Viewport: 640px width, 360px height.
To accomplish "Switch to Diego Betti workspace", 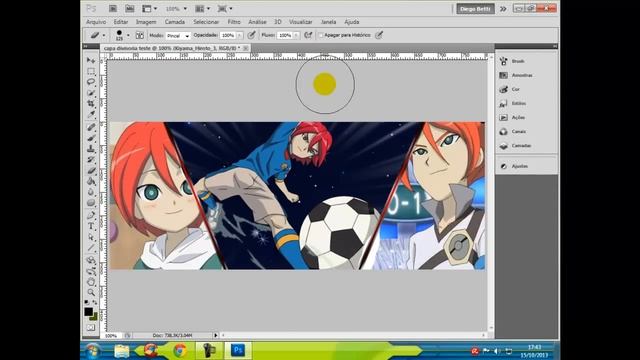I will tap(475, 9).
